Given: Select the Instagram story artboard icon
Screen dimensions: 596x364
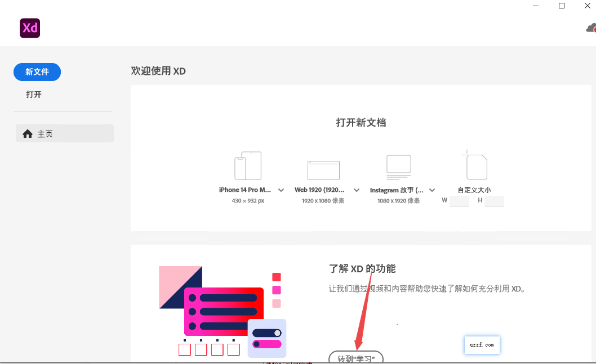Looking at the screenshot, I should 398,167.
